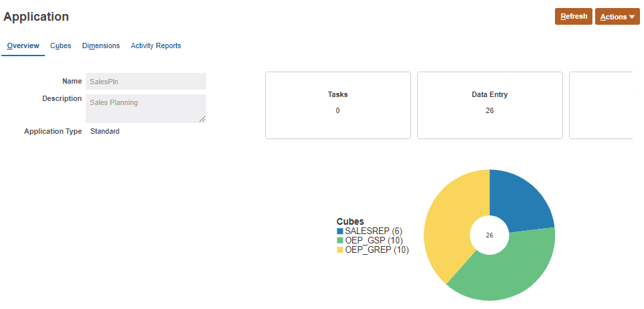Select the Tasks summary card
The width and height of the screenshot is (644, 309).
pyautogui.click(x=338, y=105)
